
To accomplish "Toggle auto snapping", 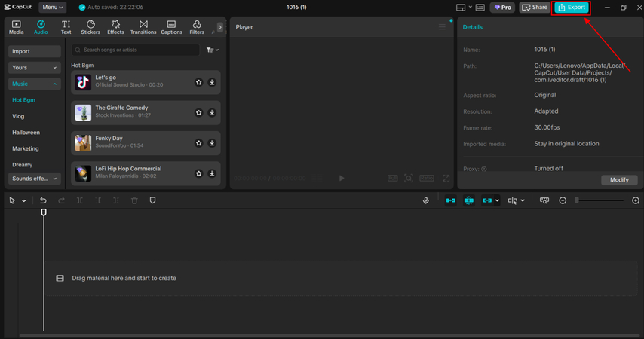I will 468,200.
